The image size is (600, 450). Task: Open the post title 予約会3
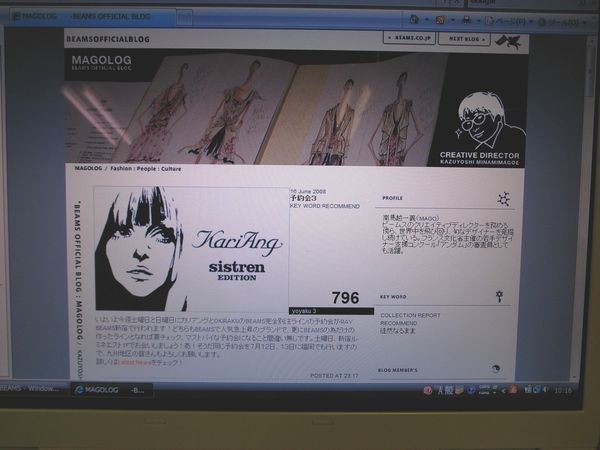[x=303, y=198]
